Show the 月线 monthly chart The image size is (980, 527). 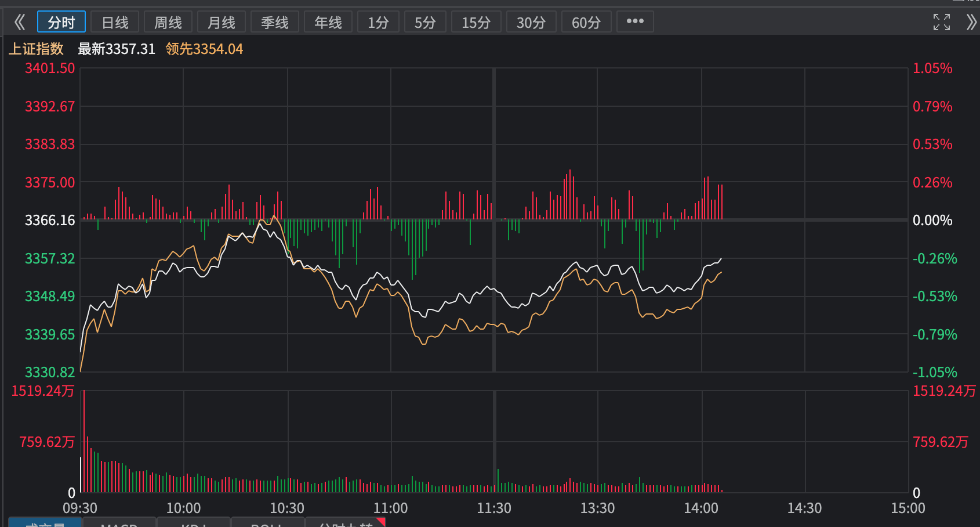tap(222, 22)
